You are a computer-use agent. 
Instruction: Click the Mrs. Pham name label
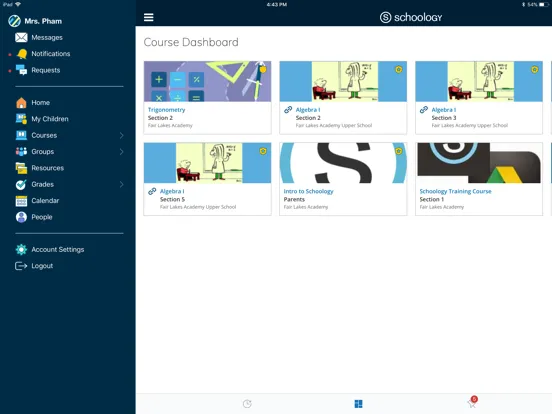coord(43,21)
